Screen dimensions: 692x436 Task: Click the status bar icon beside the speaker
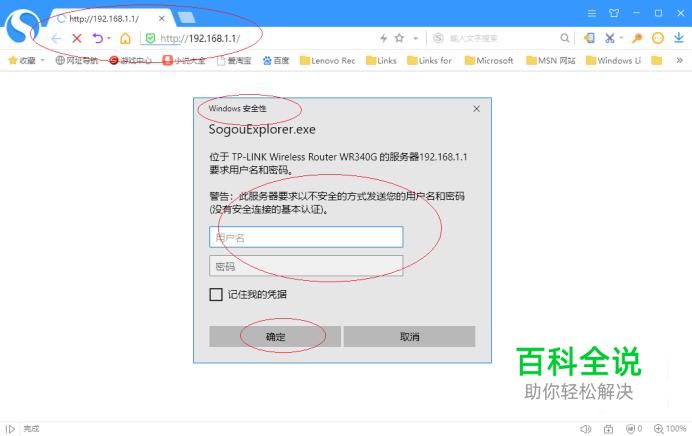[608, 428]
